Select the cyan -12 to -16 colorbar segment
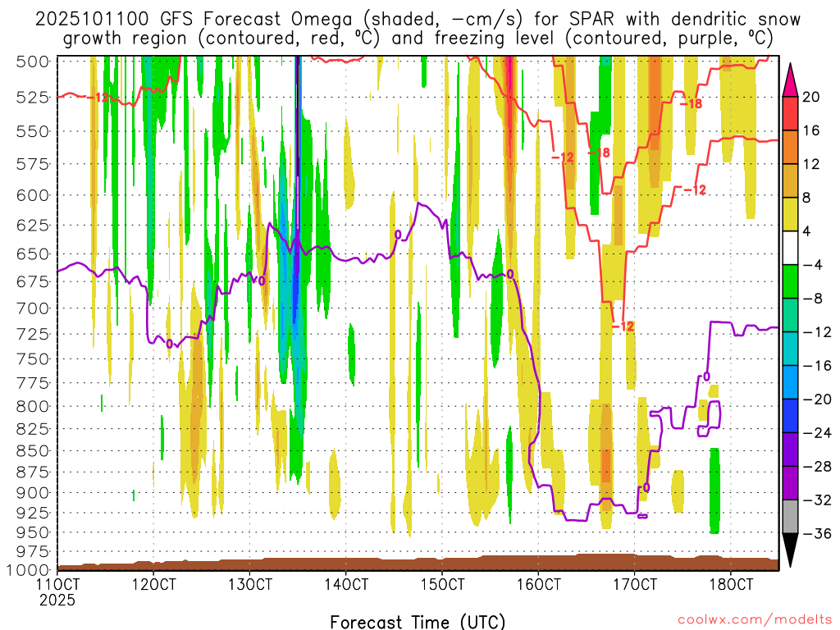 point(790,348)
